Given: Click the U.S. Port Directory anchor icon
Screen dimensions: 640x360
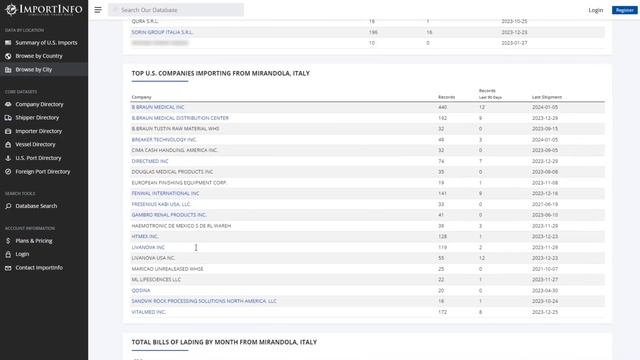Looking at the screenshot, I should point(8,158).
